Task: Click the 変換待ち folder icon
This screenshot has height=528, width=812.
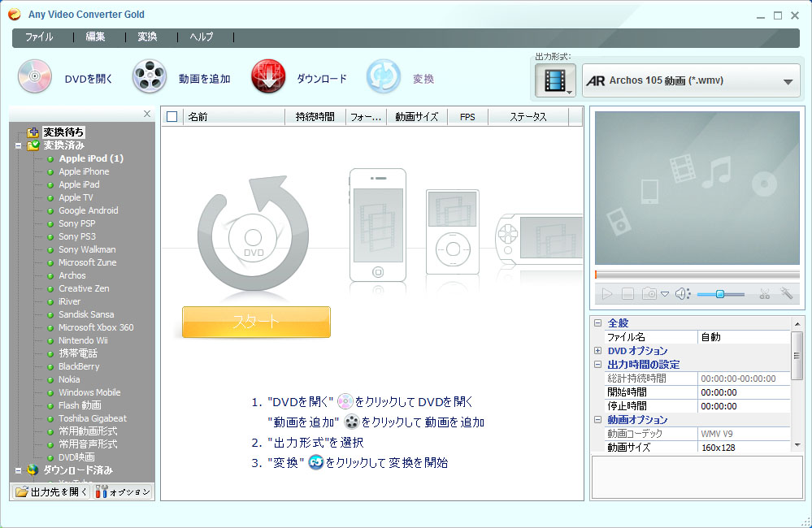Action: 33,132
